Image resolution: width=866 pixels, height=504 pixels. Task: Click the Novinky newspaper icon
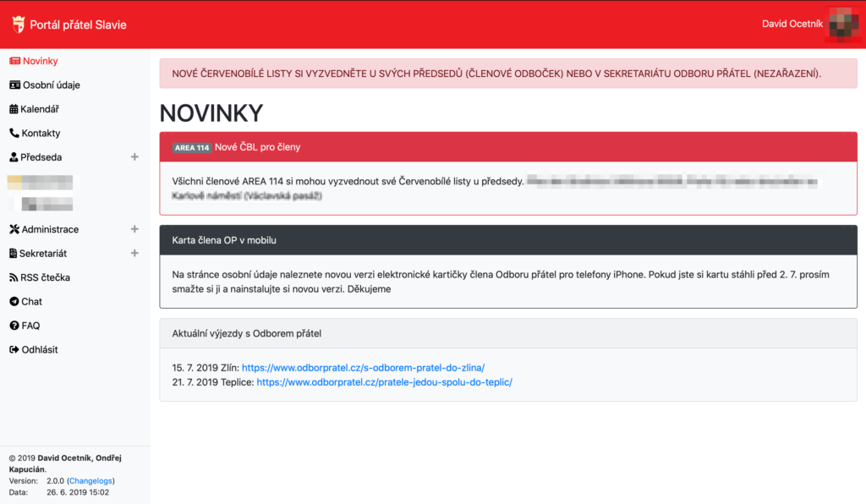[x=15, y=61]
